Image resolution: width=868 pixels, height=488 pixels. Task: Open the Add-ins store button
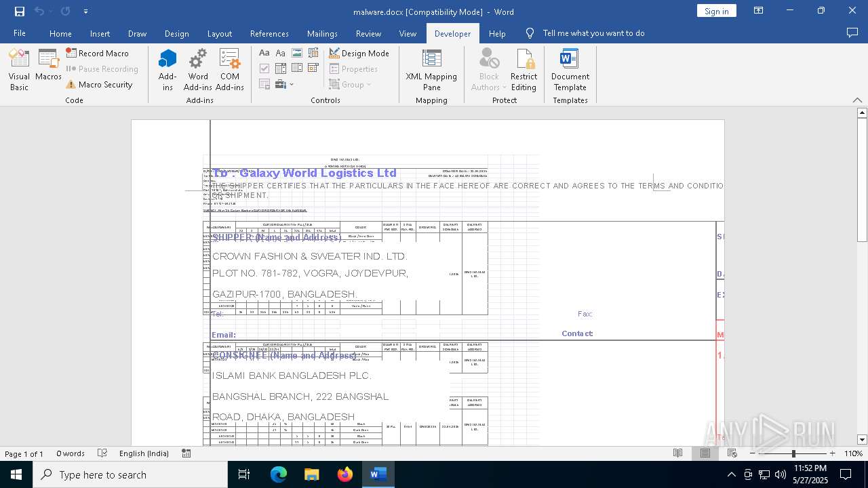(167, 70)
